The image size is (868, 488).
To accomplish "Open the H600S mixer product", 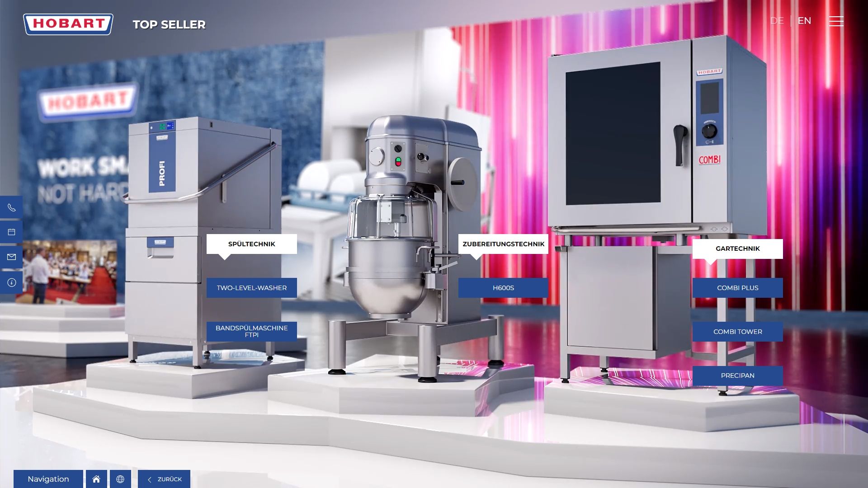I will pyautogui.click(x=503, y=288).
